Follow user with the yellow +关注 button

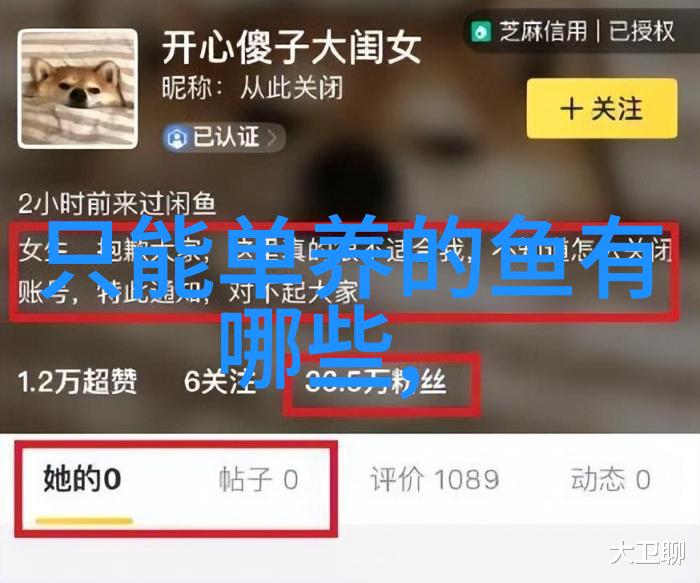[602, 108]
